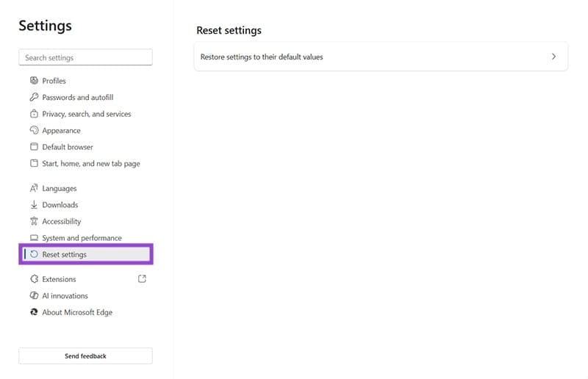Click the Downloads arrow icon
The image size is (588, 379).
pos(34,205)
